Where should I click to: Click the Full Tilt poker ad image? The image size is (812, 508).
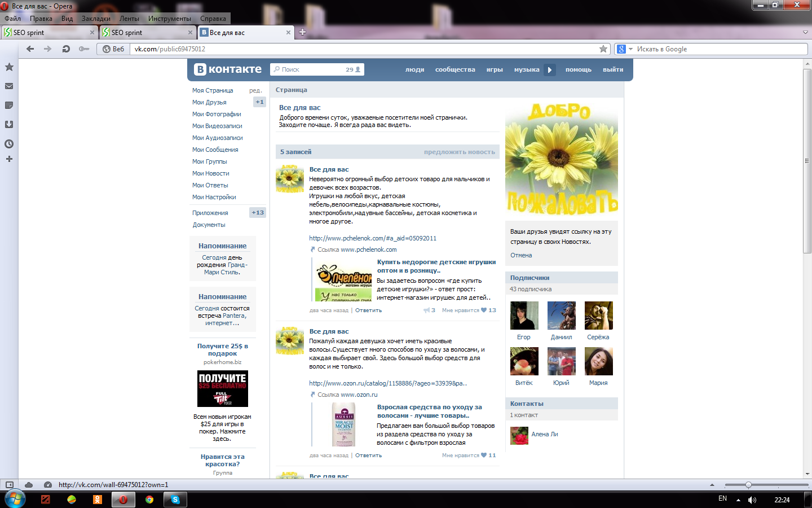tap(223, 388)
